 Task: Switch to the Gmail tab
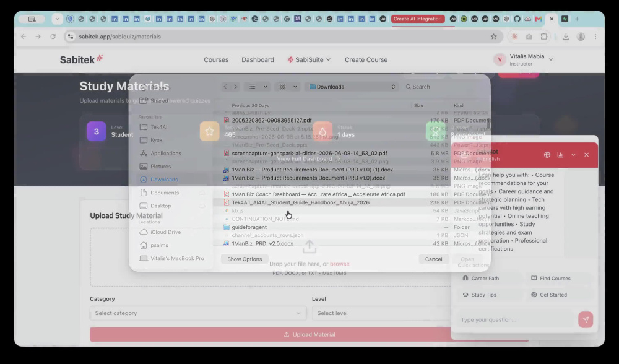point(538,19)
